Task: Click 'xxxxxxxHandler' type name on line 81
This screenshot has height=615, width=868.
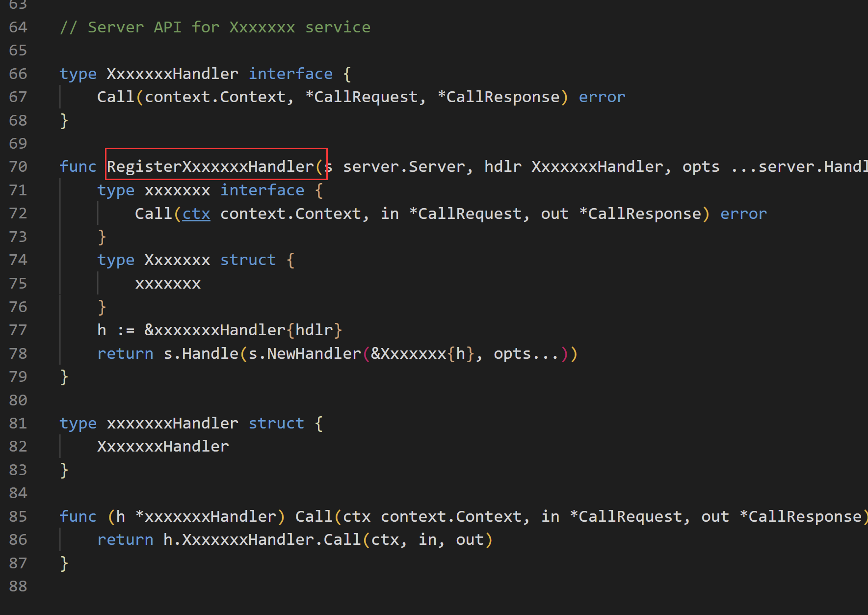Action: click(x=173, y=423)
